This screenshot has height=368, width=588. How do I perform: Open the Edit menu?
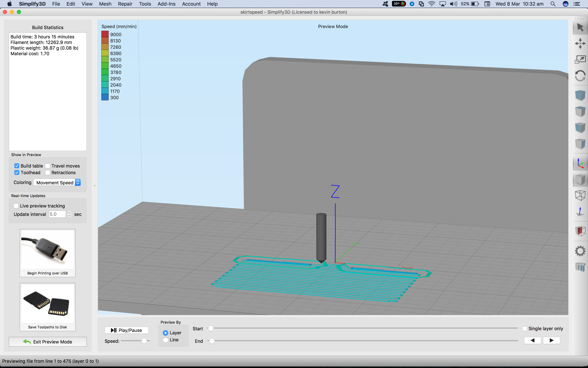pyautogui.click(x=71, y=4)
